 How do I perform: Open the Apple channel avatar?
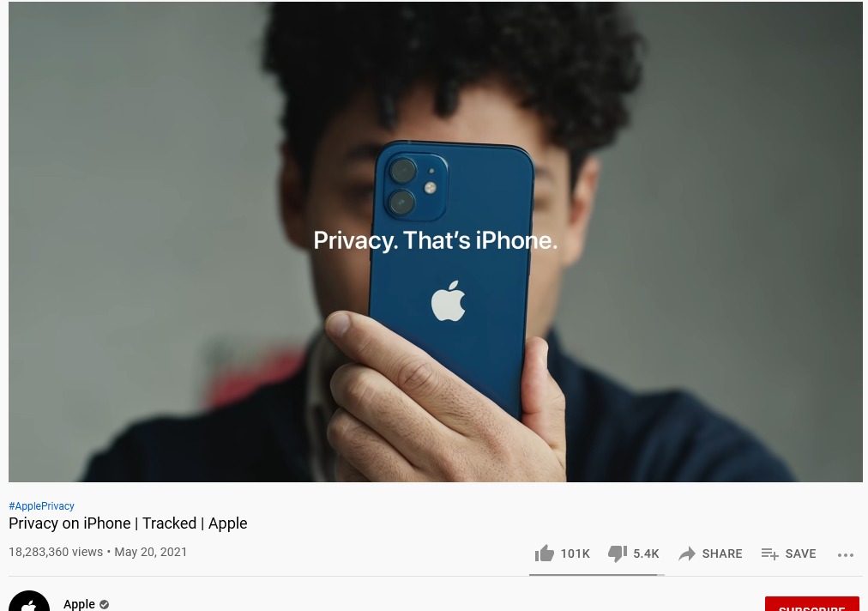pyautogui.click(x=29, y=601)
